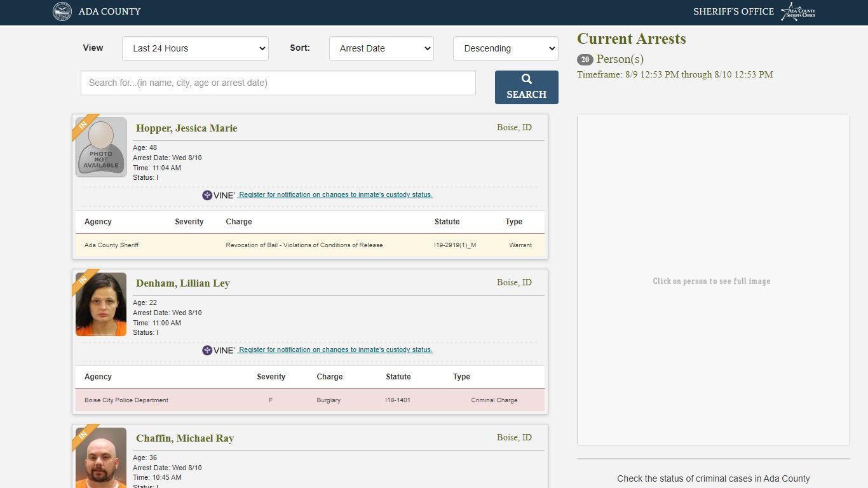
Task: Click Hopper's Time: 11:04 AM text
Action: pos(157,168)
